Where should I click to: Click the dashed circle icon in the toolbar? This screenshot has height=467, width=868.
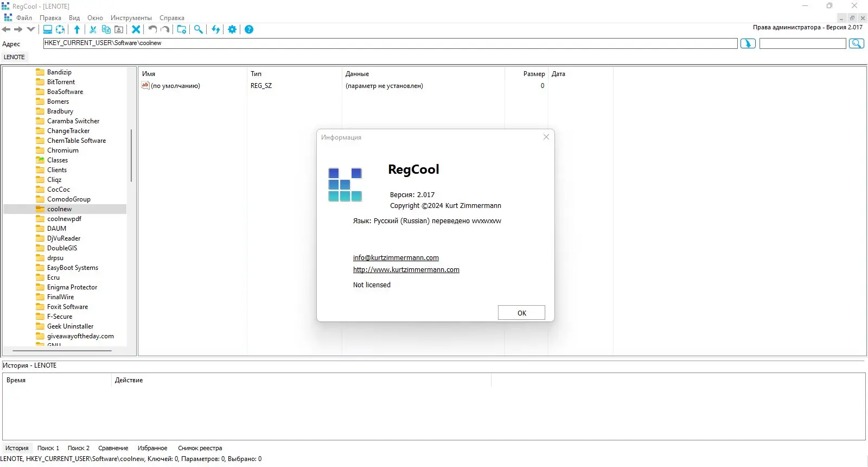pos(60,29)
